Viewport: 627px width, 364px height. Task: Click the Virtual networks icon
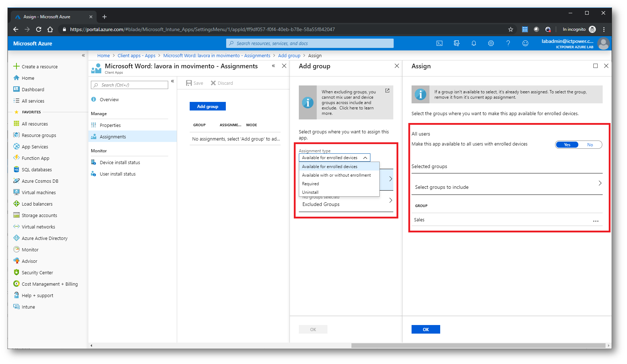point(16,226)
